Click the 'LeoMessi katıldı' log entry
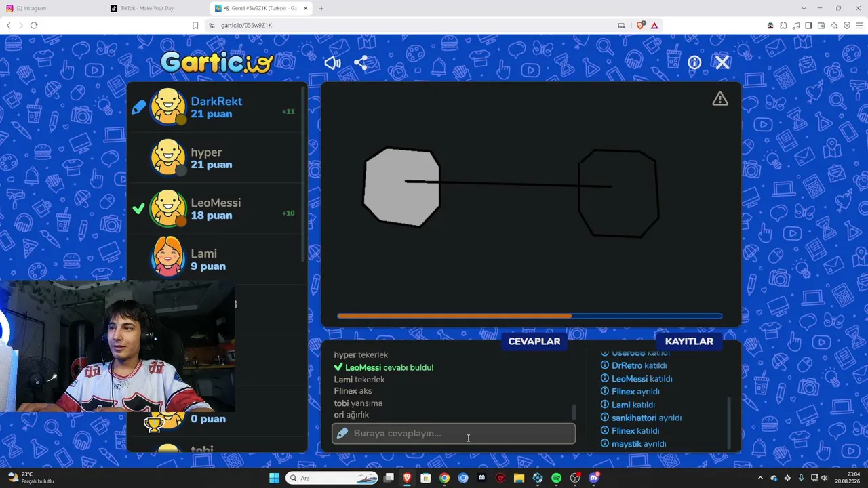The height and width of the screenshot is (488, 868). [x=637, y=379]
